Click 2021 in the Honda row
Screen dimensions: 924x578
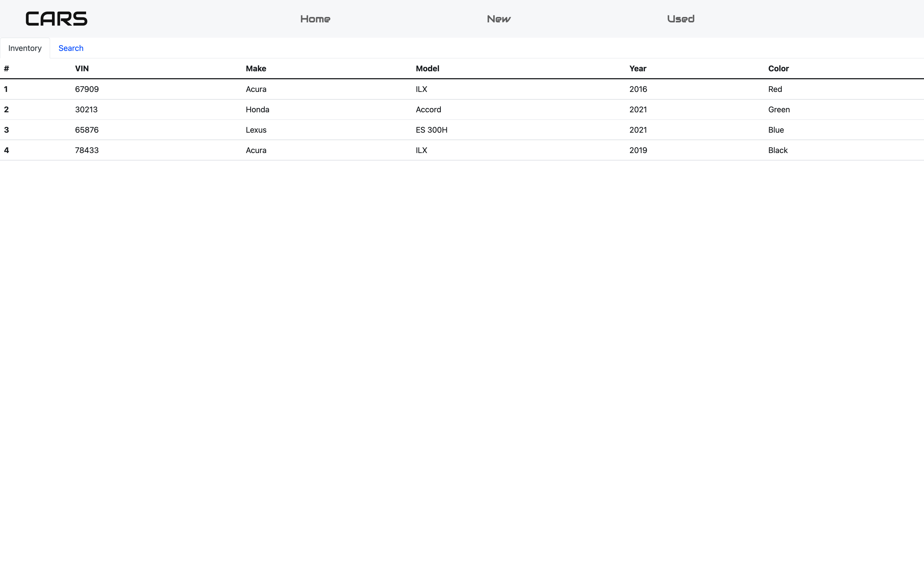coord(638,109)
